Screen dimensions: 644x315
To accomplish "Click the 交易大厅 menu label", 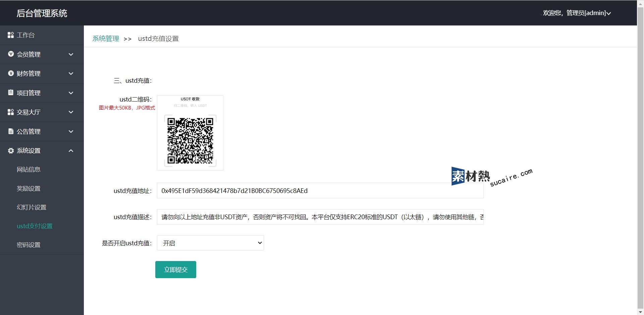I will coord(29,112).
